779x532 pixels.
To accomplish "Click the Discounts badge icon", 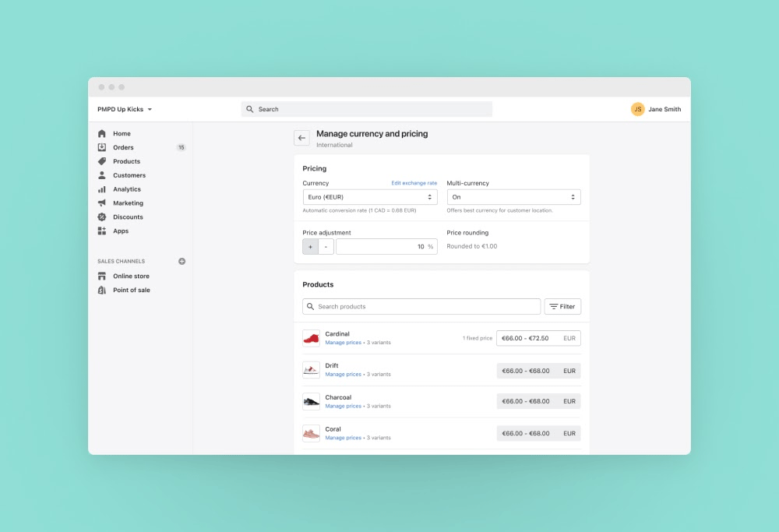I will (102, 217).
